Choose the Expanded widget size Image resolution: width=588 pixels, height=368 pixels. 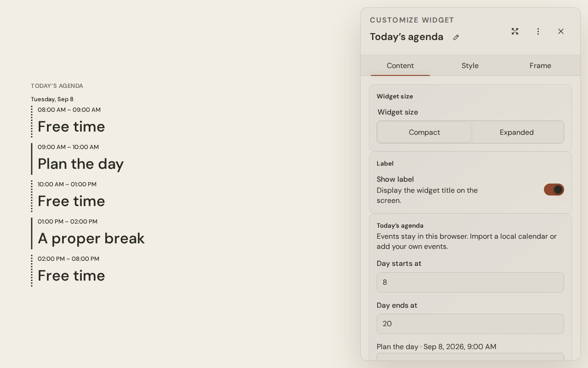click(x=517, y=132)
